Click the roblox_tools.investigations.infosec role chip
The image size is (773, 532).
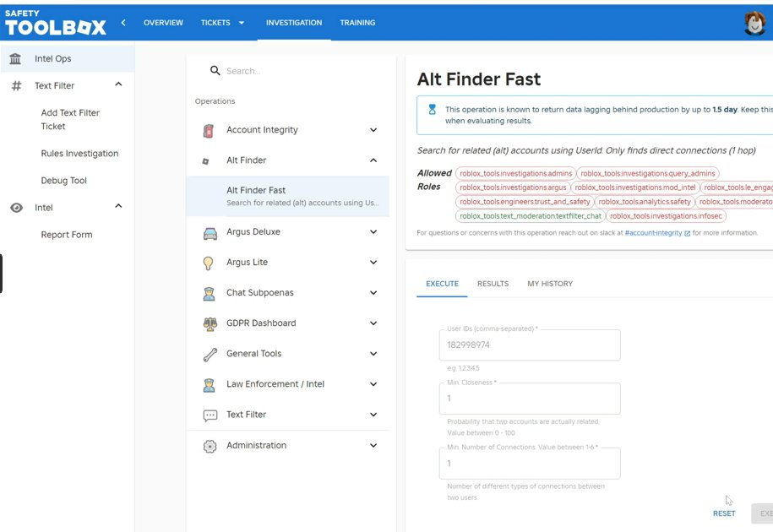(666, 216)
